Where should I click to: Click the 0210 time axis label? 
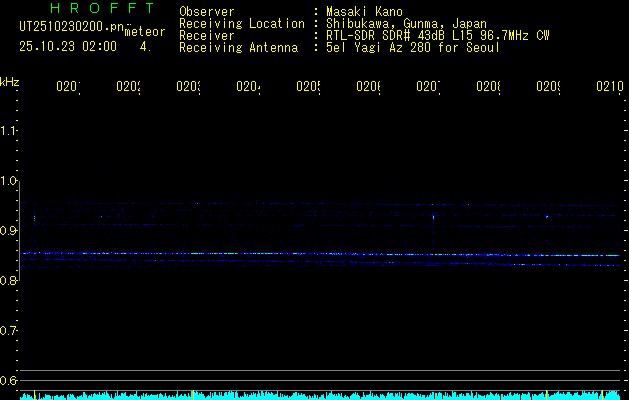click(609, 86)
